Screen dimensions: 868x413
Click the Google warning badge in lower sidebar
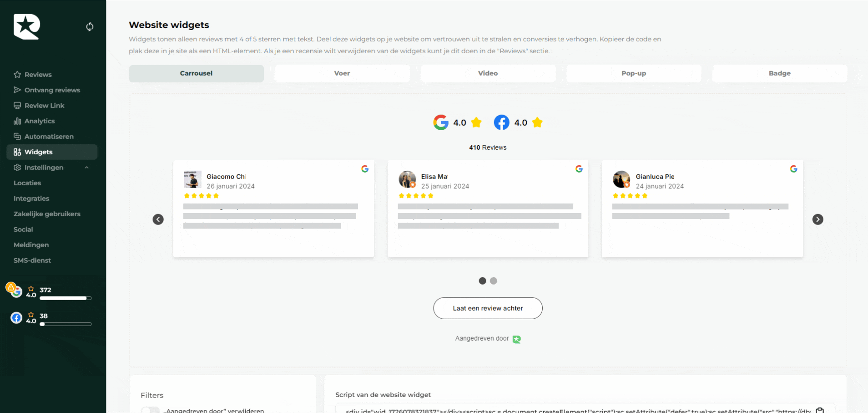pos(11,288)
